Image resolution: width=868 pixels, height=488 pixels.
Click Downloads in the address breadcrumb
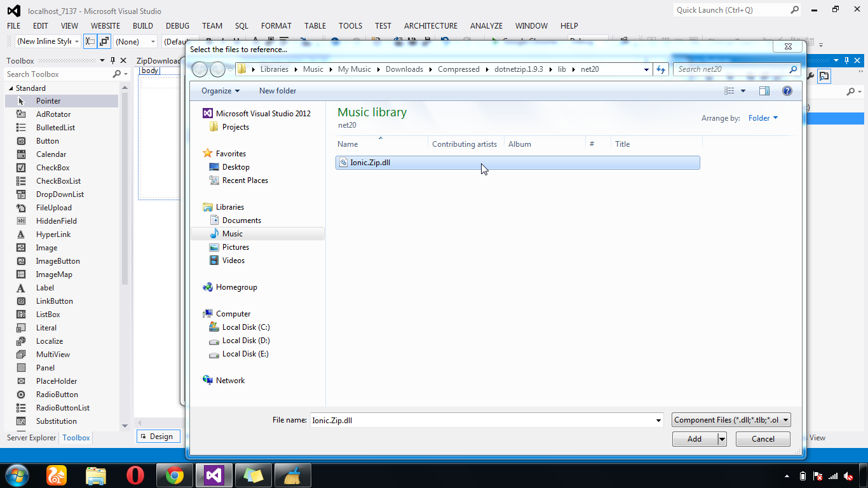point(404,69)
